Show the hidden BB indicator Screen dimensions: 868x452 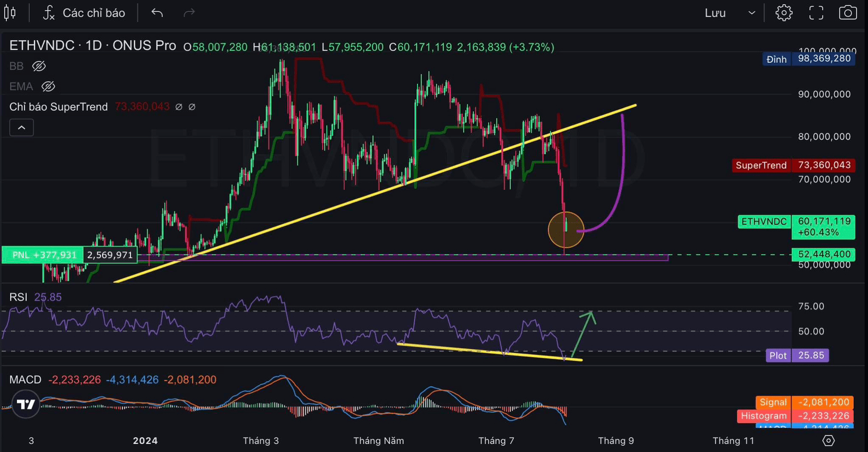point(39,66)
